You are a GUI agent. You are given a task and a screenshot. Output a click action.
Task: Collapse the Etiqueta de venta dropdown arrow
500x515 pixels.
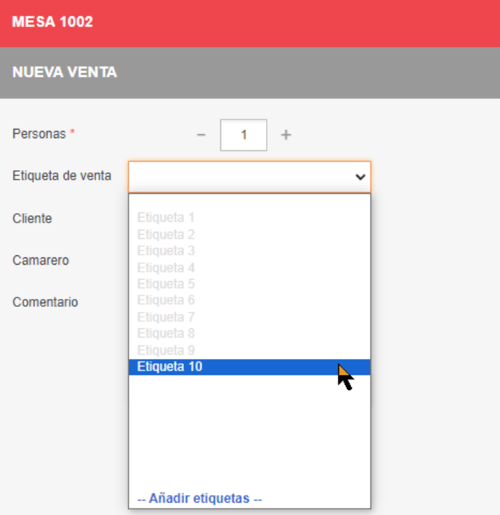pyautogui.click(x=360, y=177)
